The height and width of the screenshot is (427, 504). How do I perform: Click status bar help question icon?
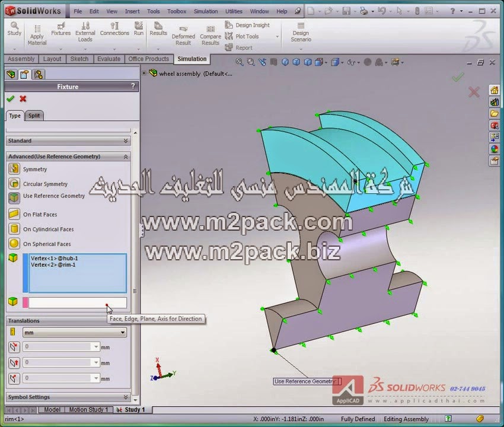point(448,418)
